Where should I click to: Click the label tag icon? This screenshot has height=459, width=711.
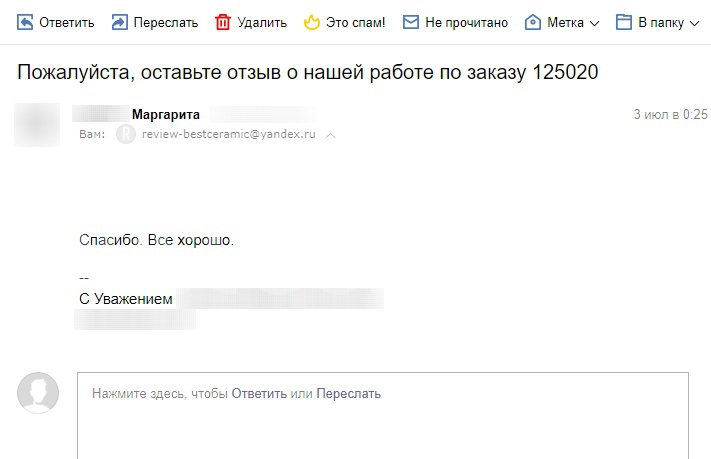click(x=533, y=22)
